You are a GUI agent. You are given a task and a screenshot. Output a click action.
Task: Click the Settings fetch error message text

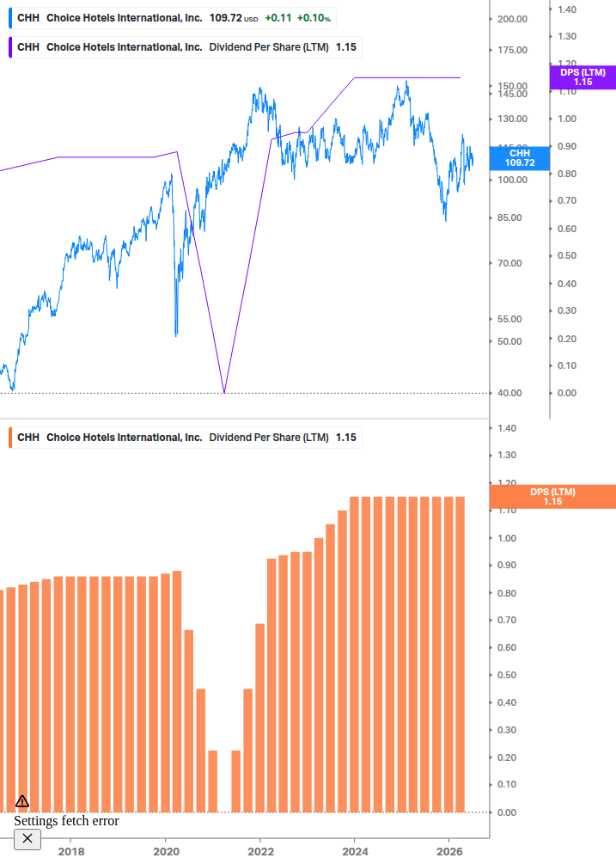pos(66,821)
